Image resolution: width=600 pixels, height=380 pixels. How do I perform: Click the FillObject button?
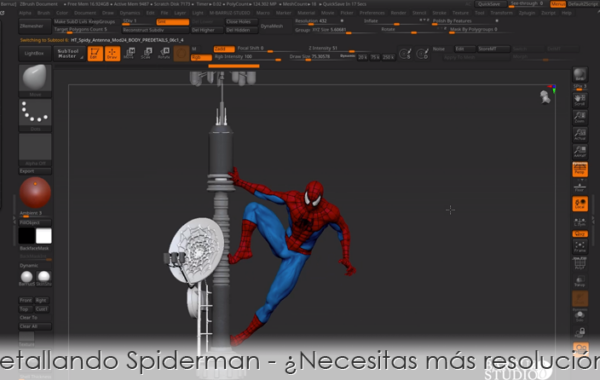[x=35, y=222]
